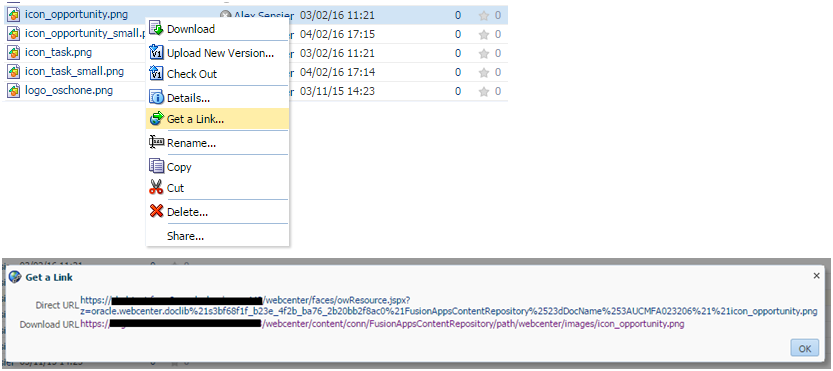This screenshot has height=371, width=833.
Task: Open the icon_opportunity.png file link
Action: pos(76,15)
